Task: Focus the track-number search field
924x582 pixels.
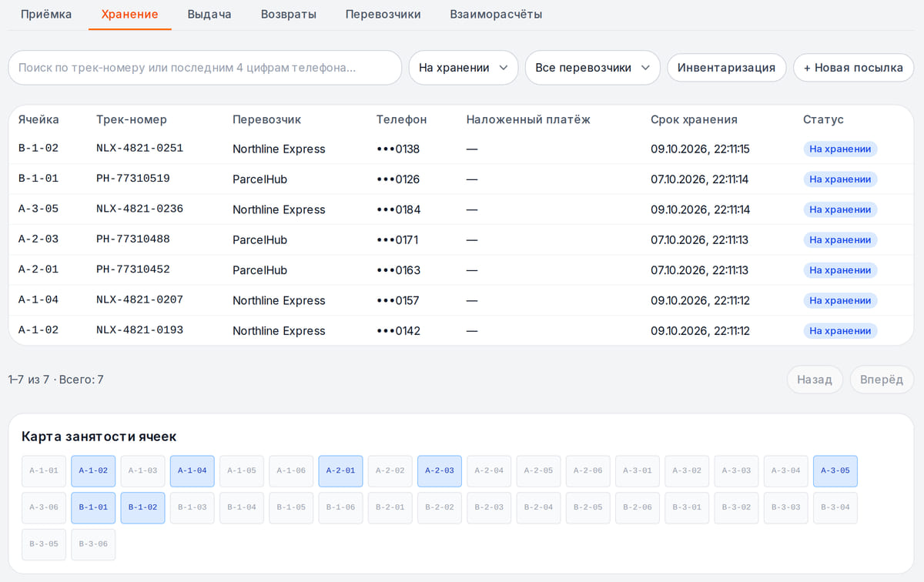Action: tap(205, 68)
